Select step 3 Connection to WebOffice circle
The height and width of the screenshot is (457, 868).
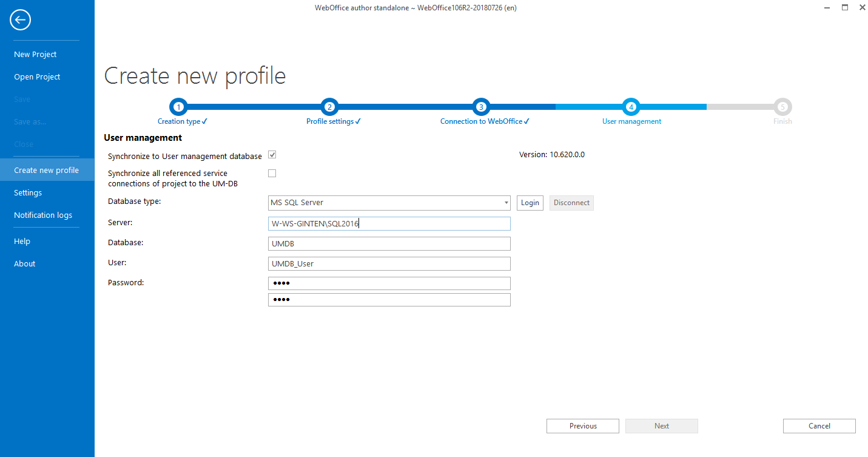(481, 106)
